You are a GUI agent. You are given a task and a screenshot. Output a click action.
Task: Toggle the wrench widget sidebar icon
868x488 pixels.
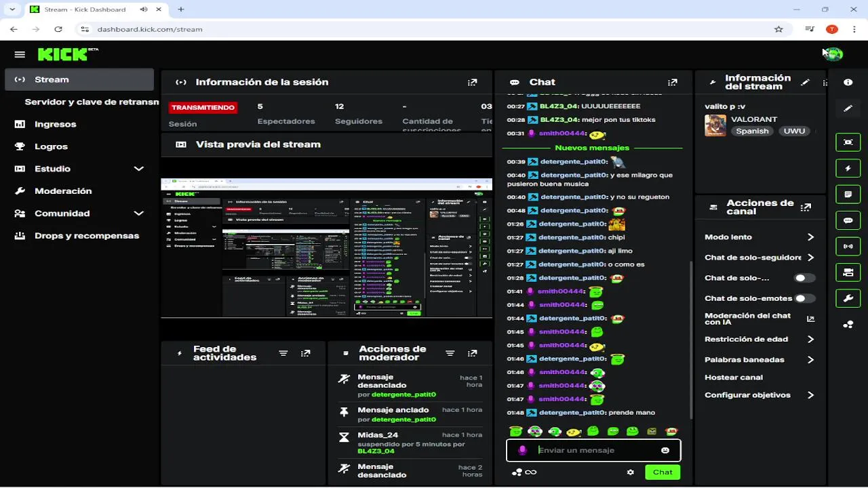coord(848,298)
